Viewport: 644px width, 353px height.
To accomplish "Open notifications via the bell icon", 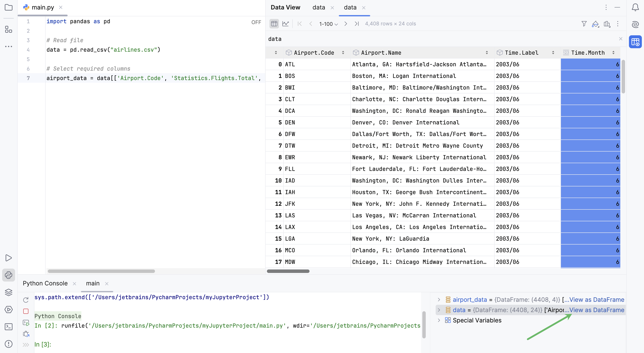I will (x=635, y=8).
